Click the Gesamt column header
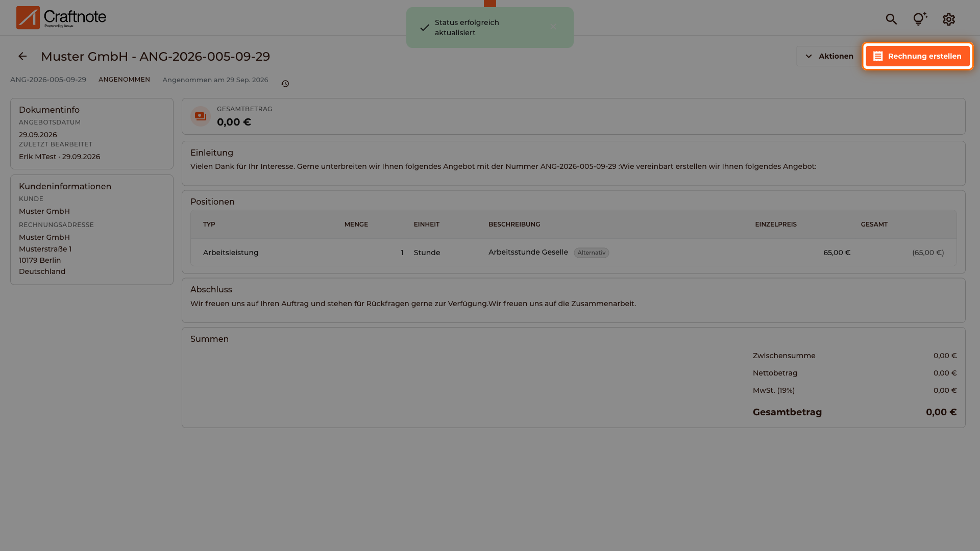This screenshot has width=980, height=551. click(x=874, y=224)
